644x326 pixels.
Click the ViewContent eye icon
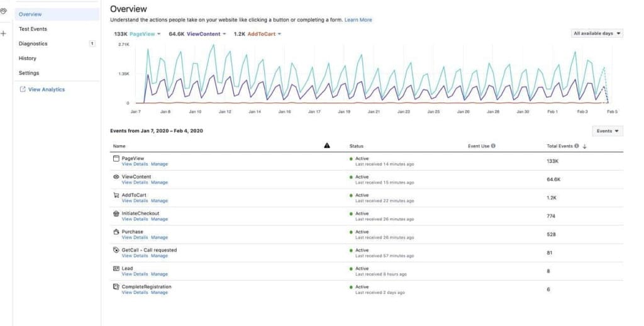pos(116,177)
